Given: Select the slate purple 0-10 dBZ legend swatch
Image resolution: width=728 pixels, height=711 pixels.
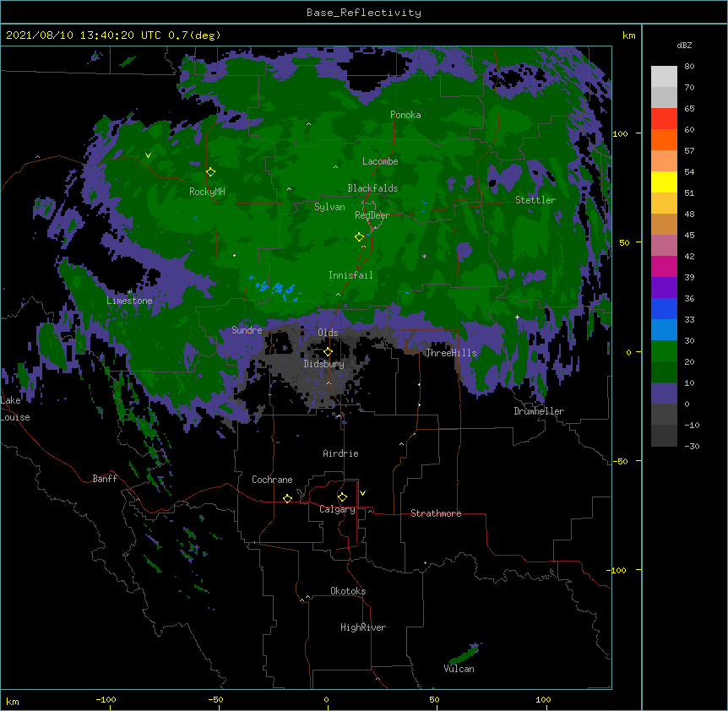Looking at the screenshot, I should [x=664, y=393].
